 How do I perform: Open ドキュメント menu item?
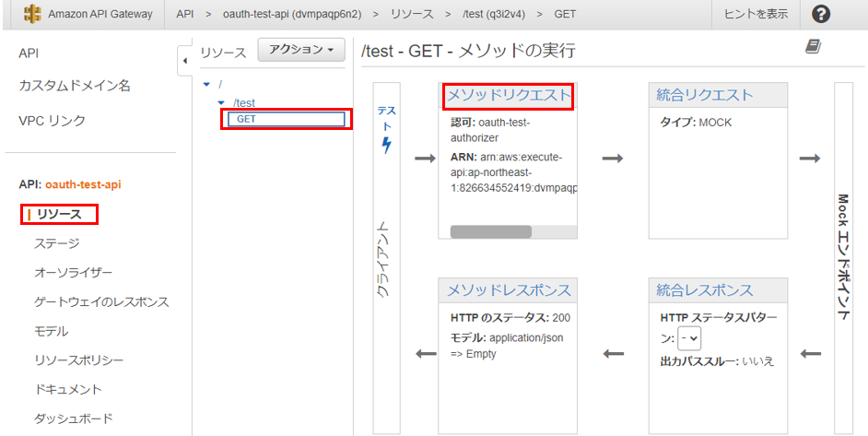pos(68,390)
